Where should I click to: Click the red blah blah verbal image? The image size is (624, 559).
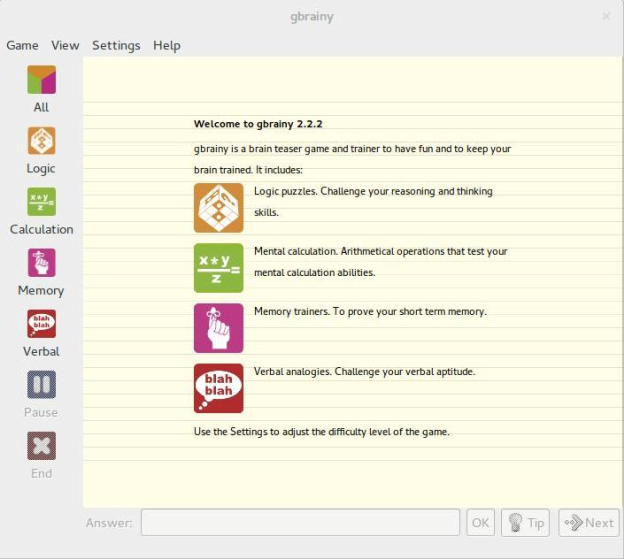(x=218, y=388)
